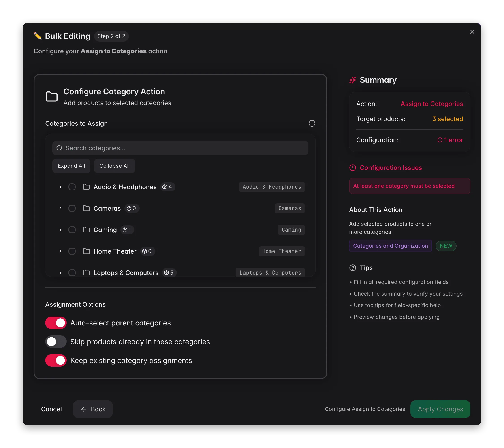Expand the Cameras tree node
Viewport: 504px width, 448px height.
click(x=60, y=208)
